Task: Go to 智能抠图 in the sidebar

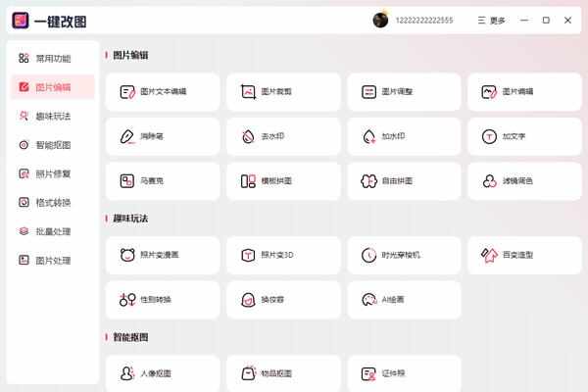Action: point(53,145)
